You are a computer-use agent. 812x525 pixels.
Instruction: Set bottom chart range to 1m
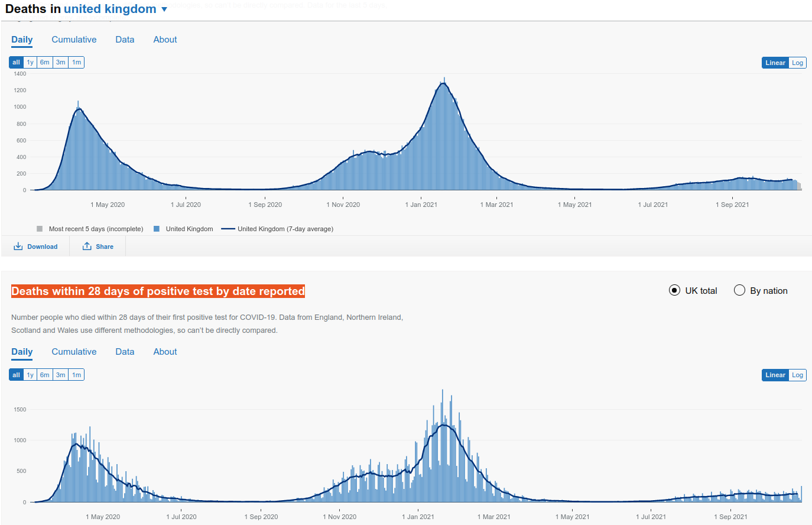(x=77, y=375)
